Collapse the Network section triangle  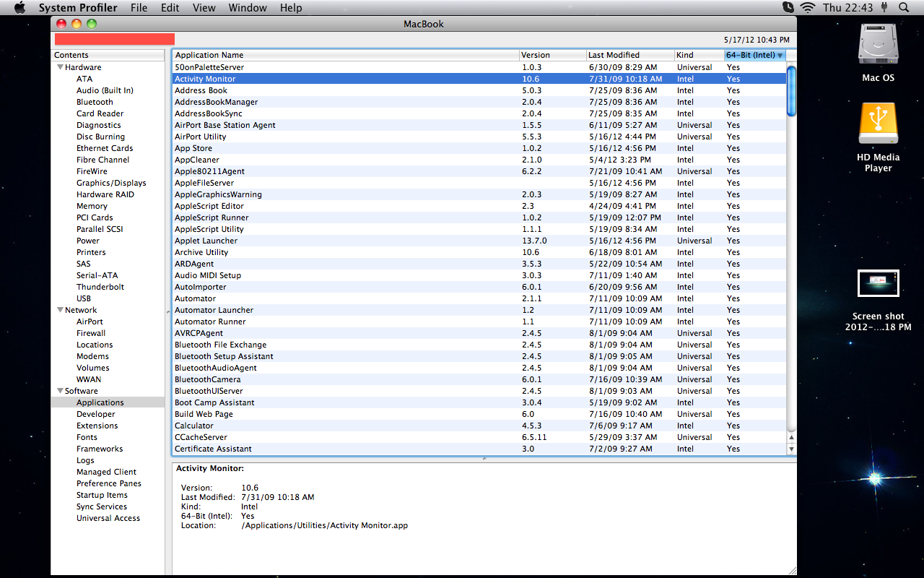pyautogui.click(x=60, y=310)
